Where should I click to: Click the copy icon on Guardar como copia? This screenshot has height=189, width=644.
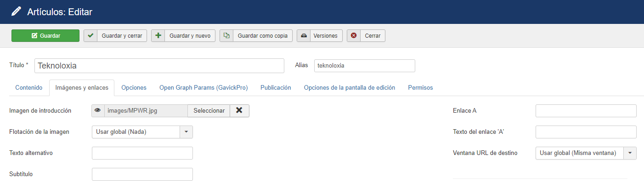click(226, 36)
